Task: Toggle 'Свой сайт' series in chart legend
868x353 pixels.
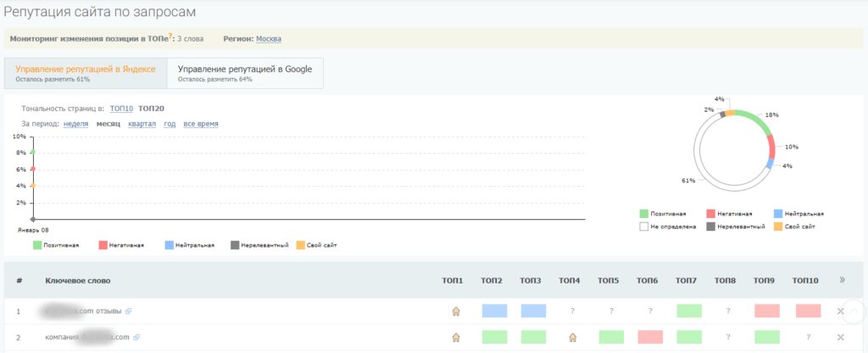Action: 317,245
